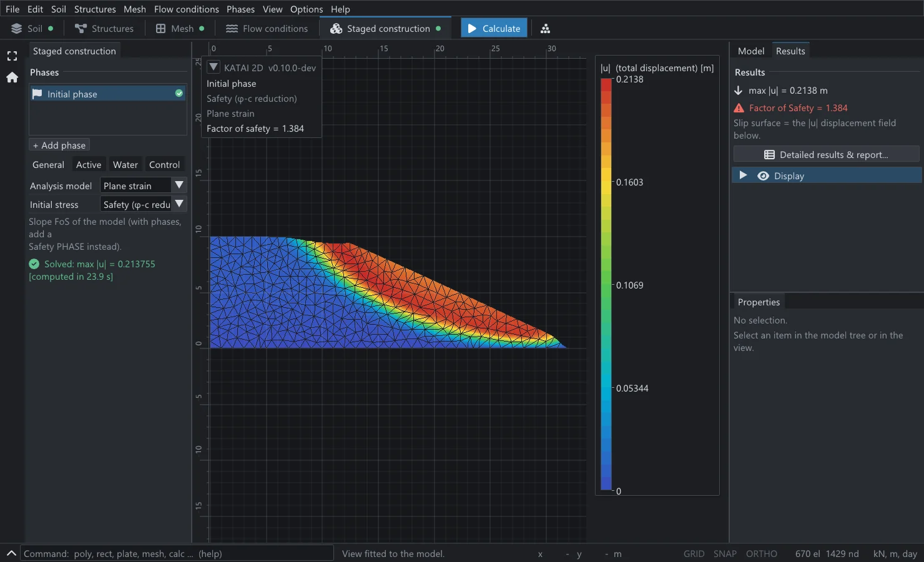Click the blue bottom of the color legend

(x=606, y=485)
